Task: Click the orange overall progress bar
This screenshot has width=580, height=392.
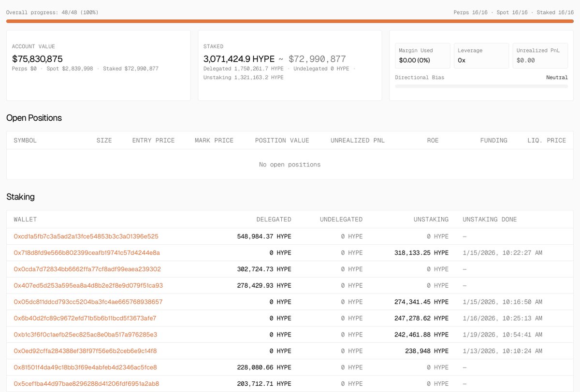Action: pos(290,21)
